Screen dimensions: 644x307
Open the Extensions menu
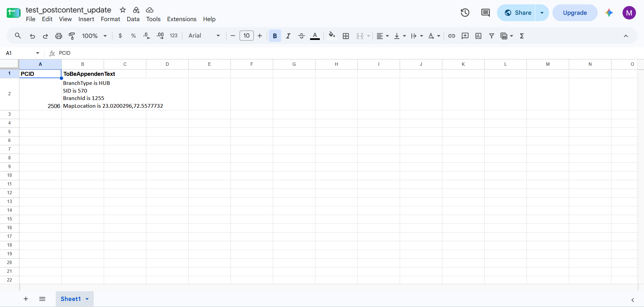tap(182, 19)
